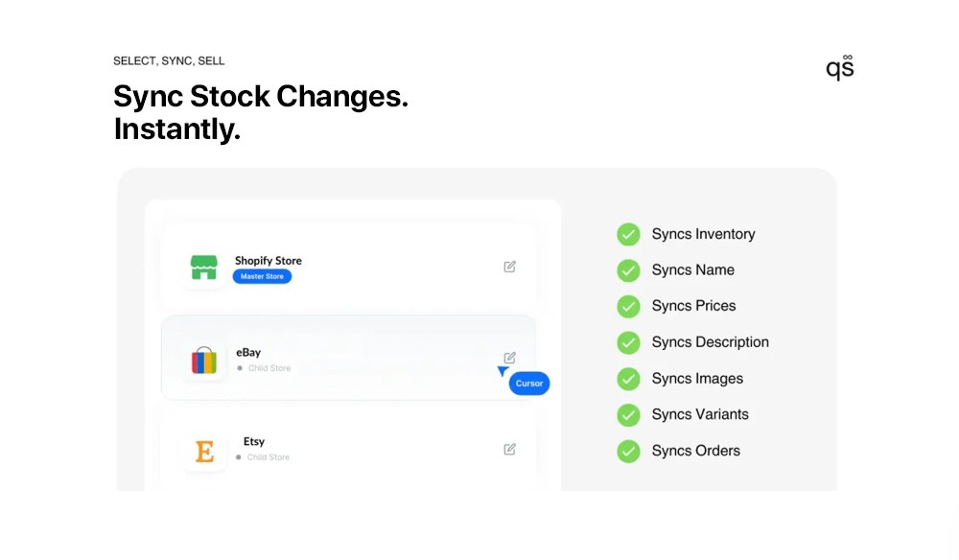Enable the Syncs Images checkmark
This screenshot has width=959, height=560.
tap(628, 379)
